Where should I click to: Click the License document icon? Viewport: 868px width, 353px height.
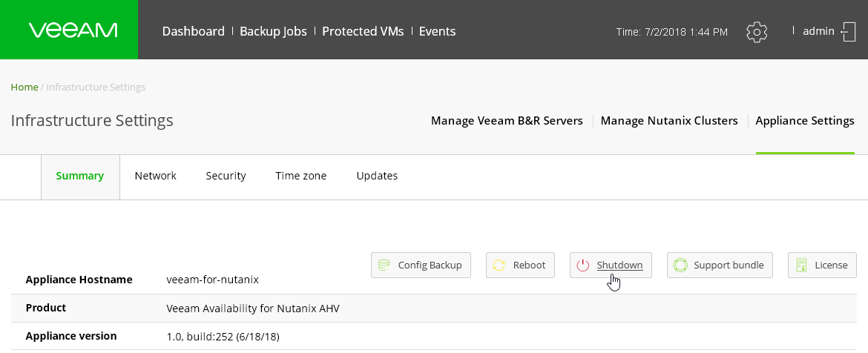801,265
